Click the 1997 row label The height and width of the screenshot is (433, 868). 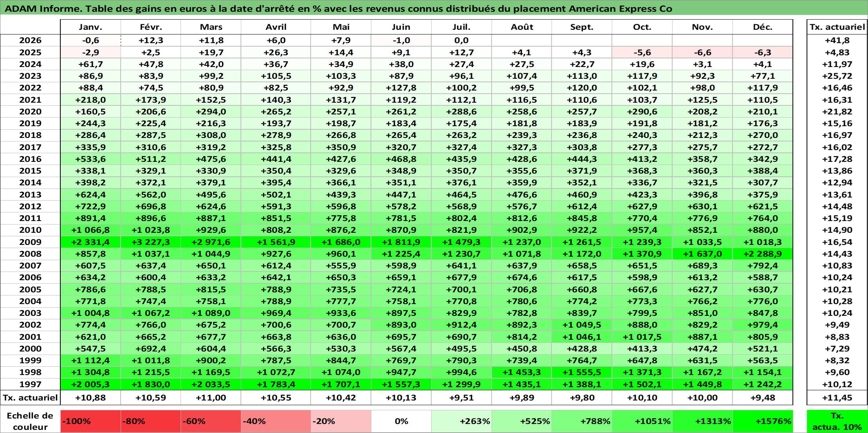click(x=30, y=384)
